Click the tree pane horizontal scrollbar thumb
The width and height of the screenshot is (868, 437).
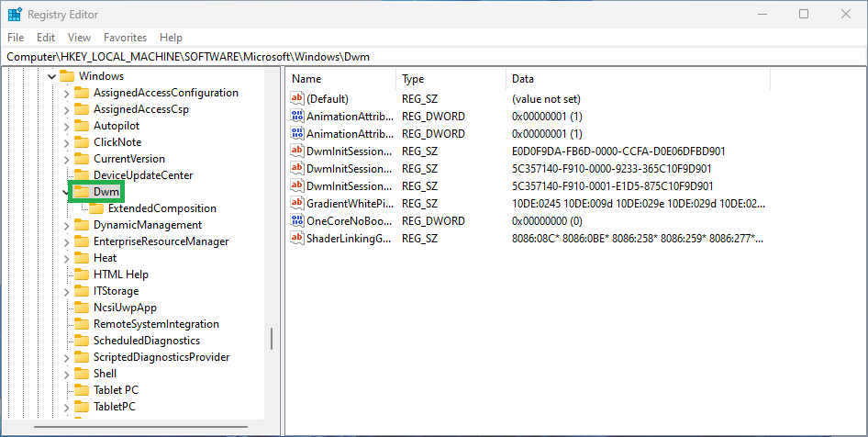pyautogui.click(x=140, y=427)
